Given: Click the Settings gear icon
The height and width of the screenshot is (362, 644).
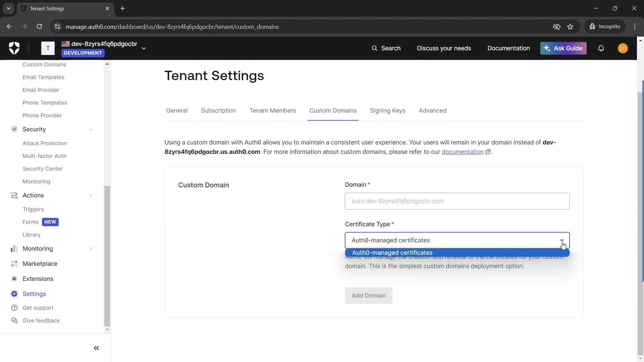Looking at the screenshot, I should click(x=14, y=294).
